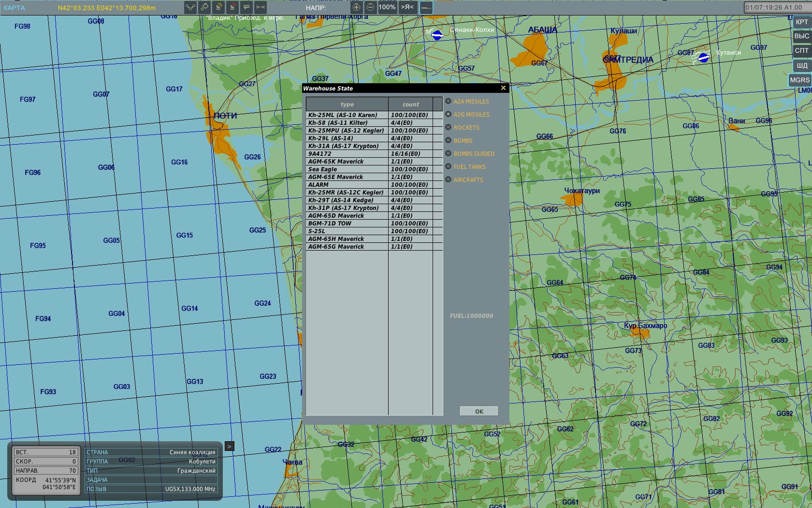Reset map zoom to 100%
The height and width of the screenshot is (508, 812).
pyautogui.click(x=387, y=7)
